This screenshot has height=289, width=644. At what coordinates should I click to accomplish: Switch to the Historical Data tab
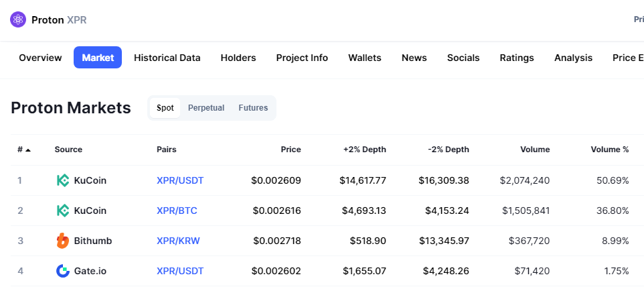(167, 58)
